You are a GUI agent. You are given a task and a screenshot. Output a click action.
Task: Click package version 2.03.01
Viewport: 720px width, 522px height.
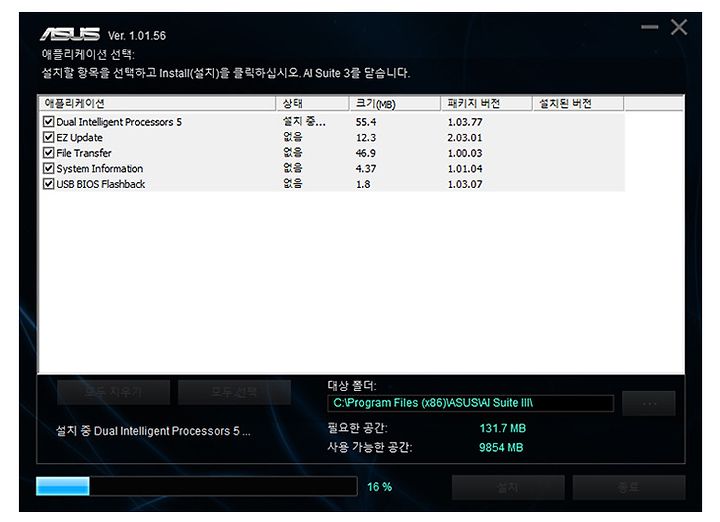point(465,138)
